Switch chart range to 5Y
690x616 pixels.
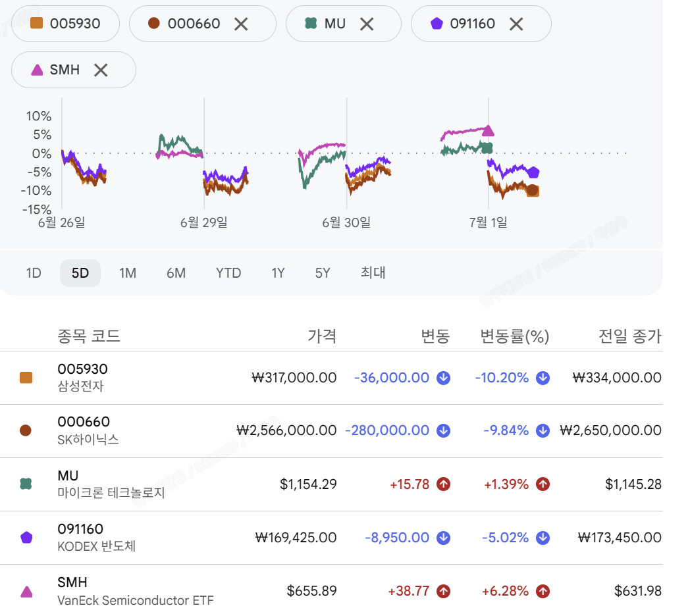click(323, 273)
